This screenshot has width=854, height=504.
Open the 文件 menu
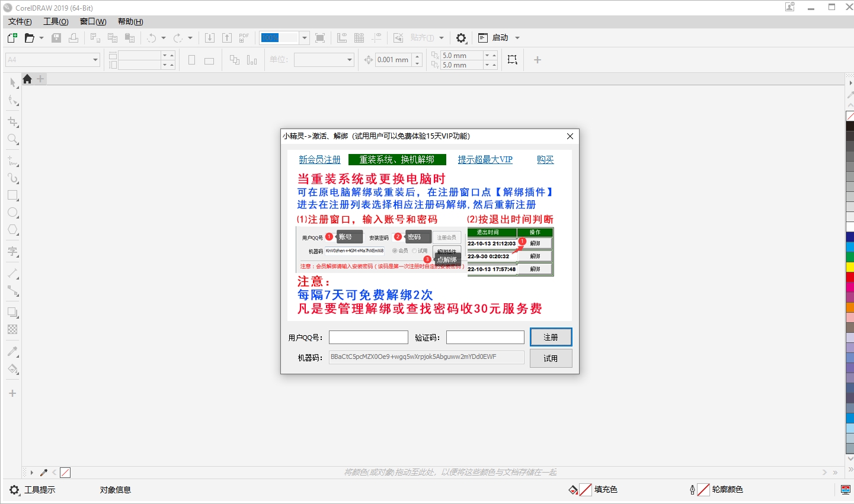click(20, 22)
